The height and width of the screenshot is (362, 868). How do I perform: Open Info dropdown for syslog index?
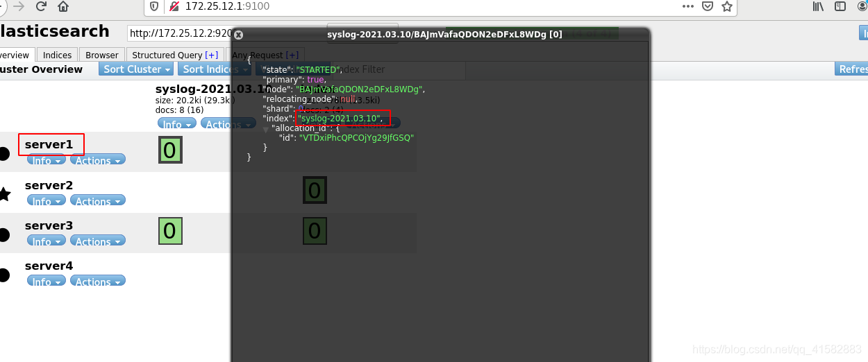177,124
